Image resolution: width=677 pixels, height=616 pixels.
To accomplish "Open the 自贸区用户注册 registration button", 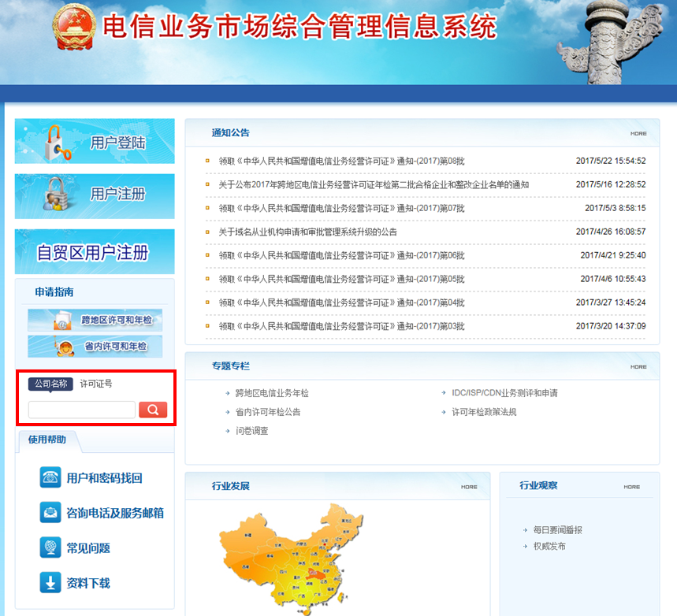I will point(94,251).
